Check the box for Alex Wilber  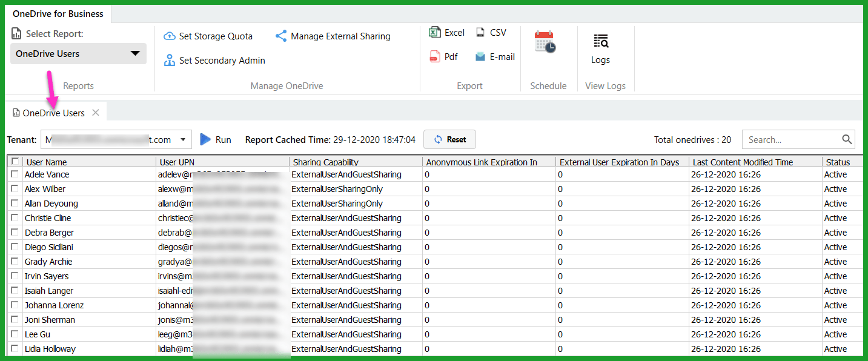[x=15, y=189]
